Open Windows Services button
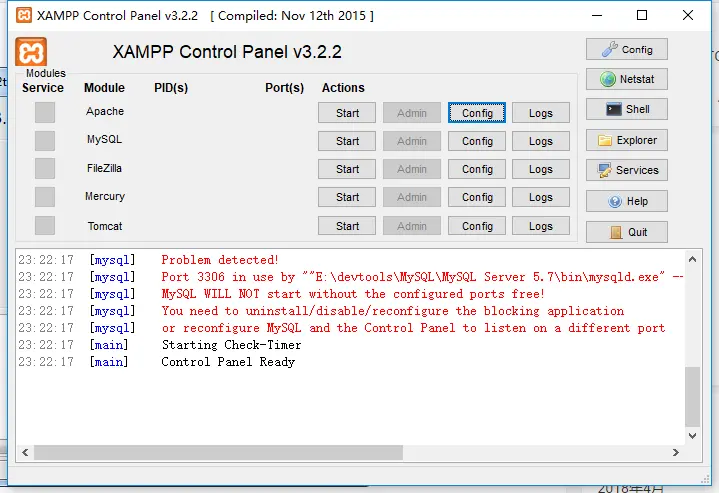The height and width of the screenshot is (493, 719). [x=626, y=170]
